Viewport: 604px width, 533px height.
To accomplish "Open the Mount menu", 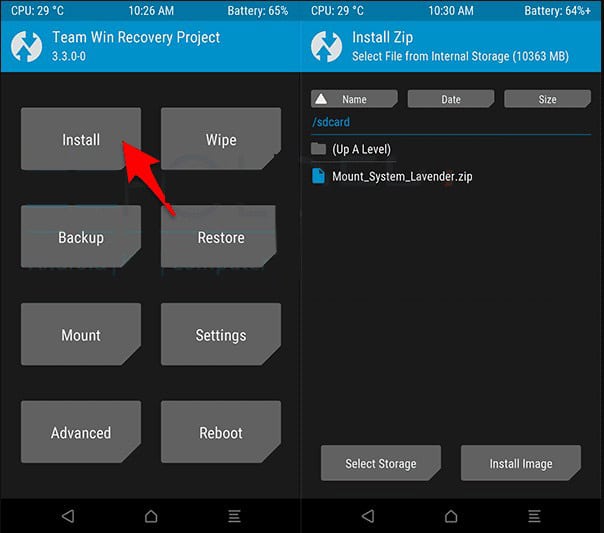I will tap(81, 335).
